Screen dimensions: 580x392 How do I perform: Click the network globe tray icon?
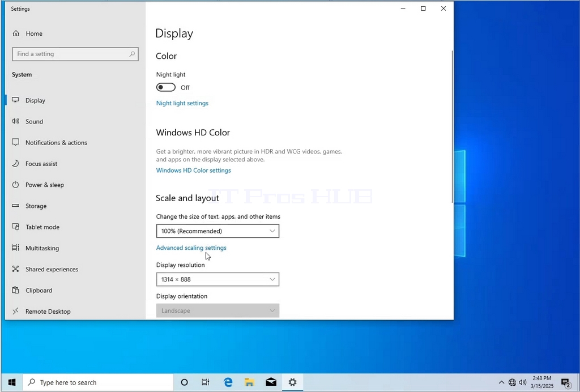point(512,382)
